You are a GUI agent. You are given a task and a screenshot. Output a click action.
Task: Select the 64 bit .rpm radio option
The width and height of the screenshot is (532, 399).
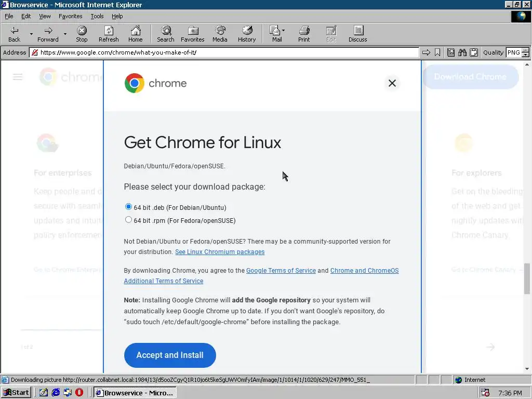pyautogui.click(x=128, y=220)
